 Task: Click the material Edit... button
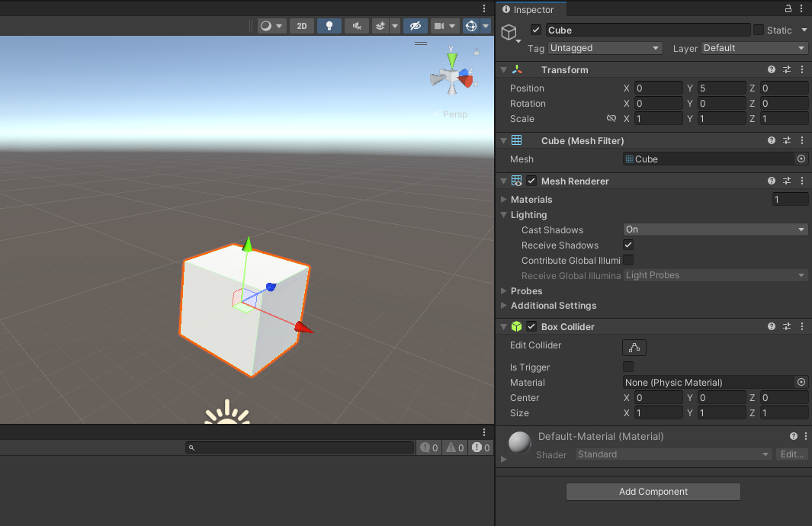click(x=792, y=454)
